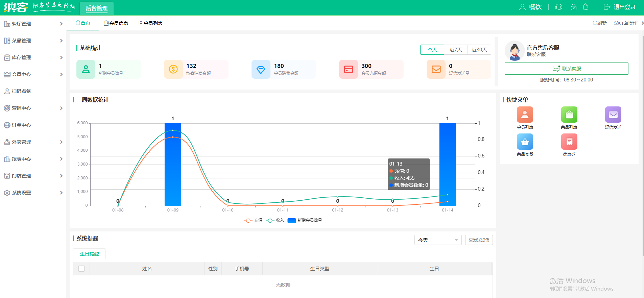The width and height of the screenshot is (644, 298).
Task: Toggle the 充值 series in chart legend
Action: [x=253, y=220]
